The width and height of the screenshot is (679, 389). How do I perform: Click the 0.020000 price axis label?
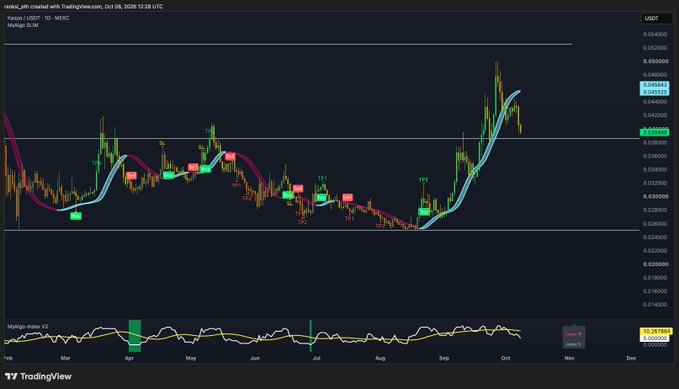click(x=655, y=264)
